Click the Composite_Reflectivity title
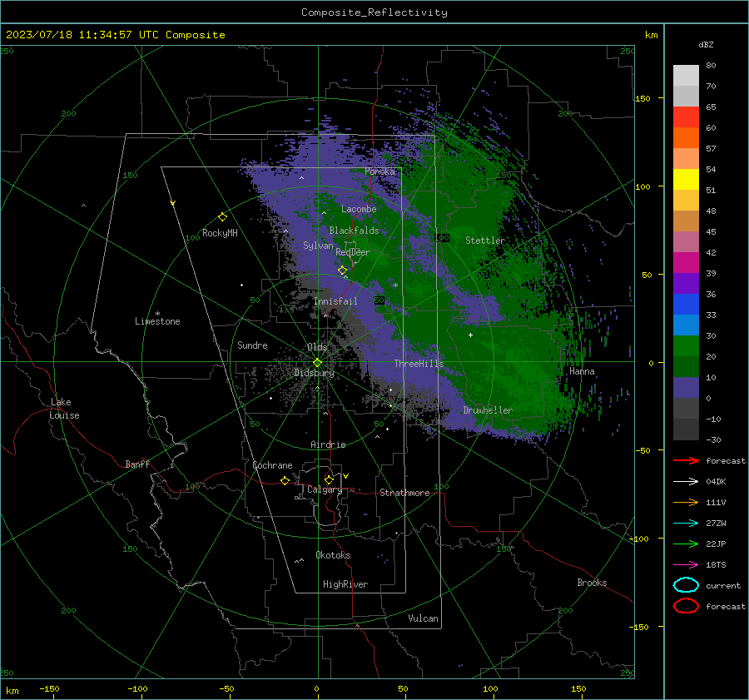Viewport: 749px width, 700px height. [x=374, y=12]
